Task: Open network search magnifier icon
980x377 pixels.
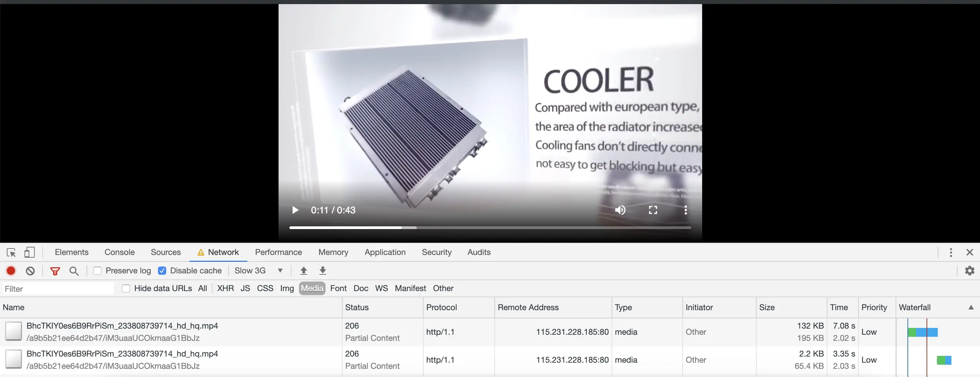Action: (x=74, y=271)
